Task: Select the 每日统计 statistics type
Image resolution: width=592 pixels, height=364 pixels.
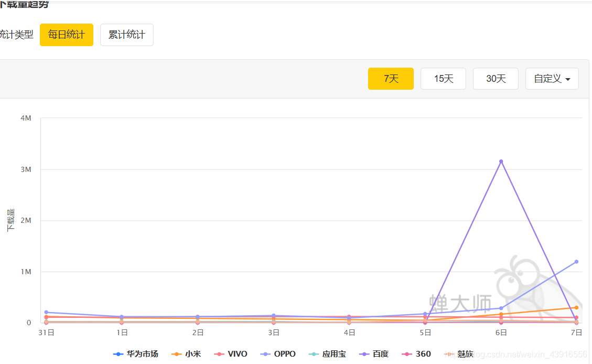Action: coord(67,35)
